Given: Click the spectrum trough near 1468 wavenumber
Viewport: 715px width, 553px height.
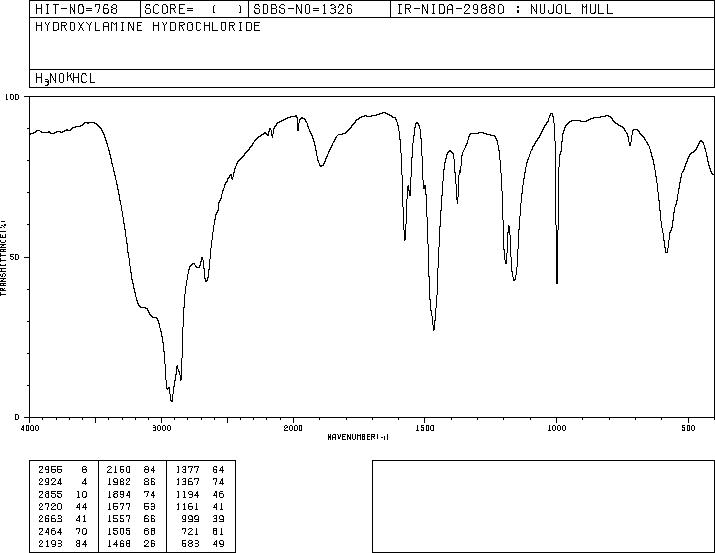Looking at the screenshot, I should 434,329.
